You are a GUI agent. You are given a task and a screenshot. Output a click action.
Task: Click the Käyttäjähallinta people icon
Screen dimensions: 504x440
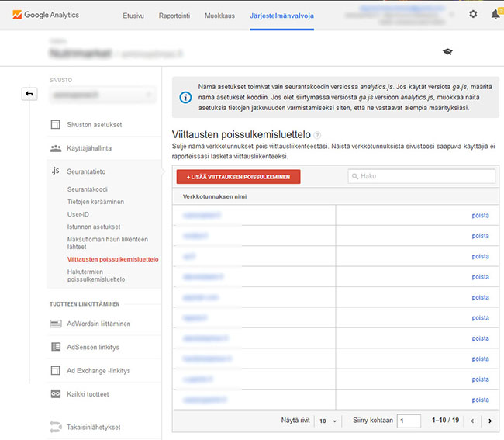(x=56, y=148)
